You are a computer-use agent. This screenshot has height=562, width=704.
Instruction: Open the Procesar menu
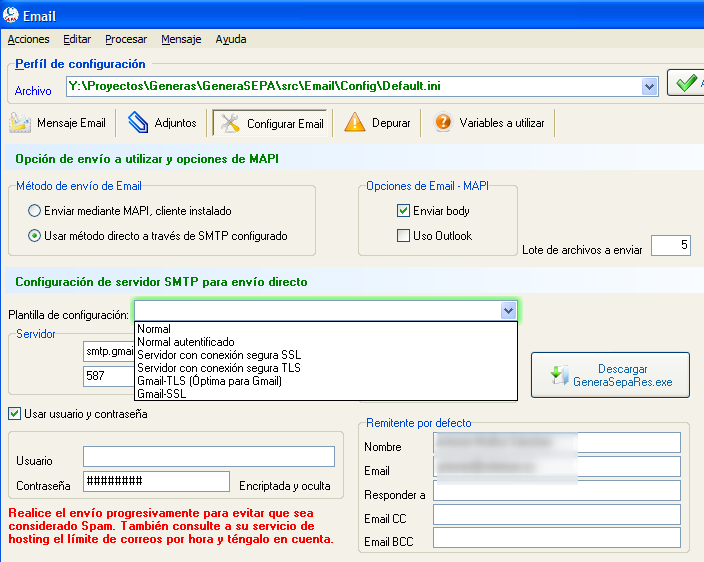coord(126,40)
